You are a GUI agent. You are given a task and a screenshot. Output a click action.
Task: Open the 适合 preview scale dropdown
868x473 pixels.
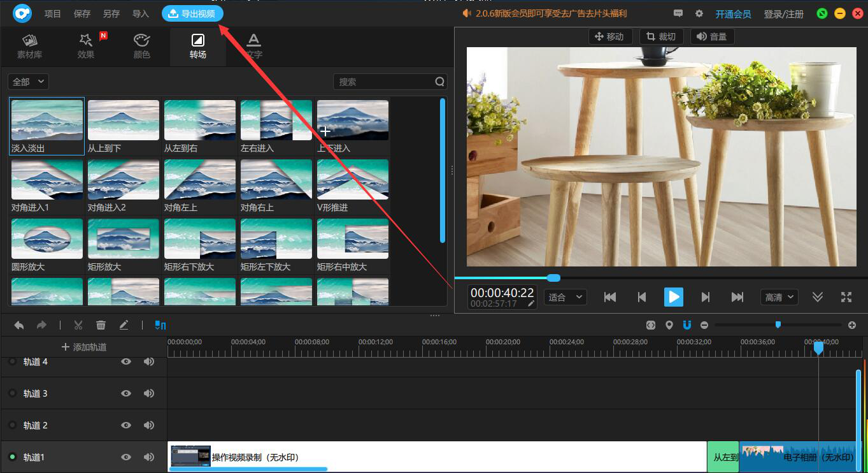565,297
